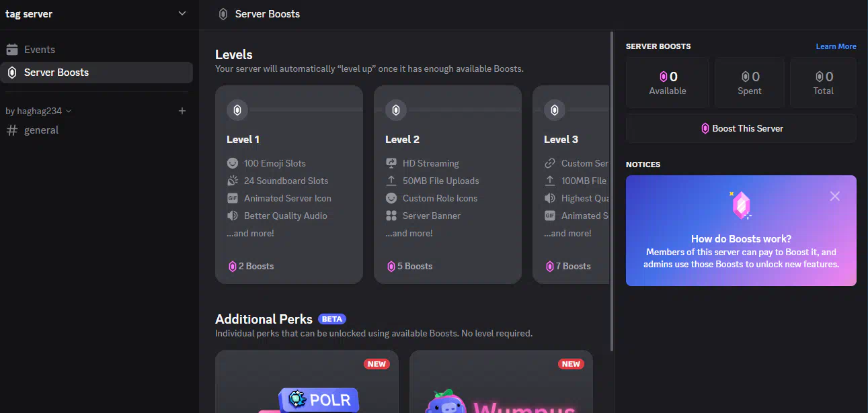Click the 'How do Boosts work?' heading
The width and height of the screenshot is (868, 413).
click(x=741, y=239)
